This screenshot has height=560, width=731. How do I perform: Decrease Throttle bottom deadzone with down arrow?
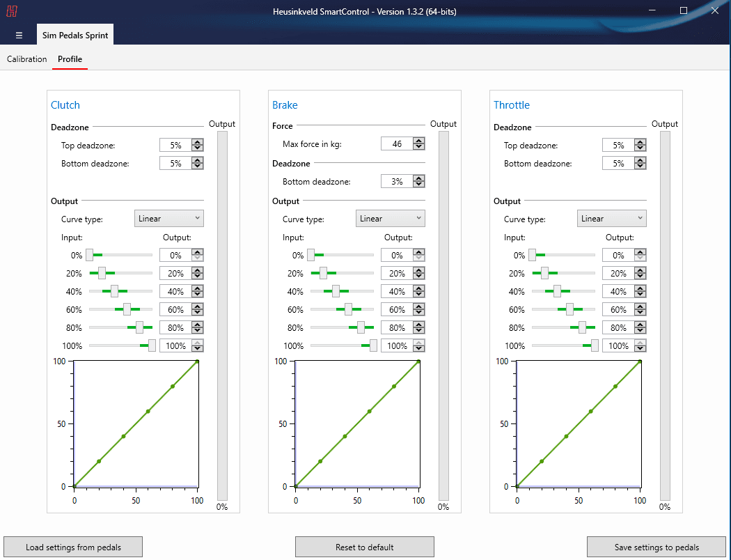pyautogui.click(x=640, y=166)
